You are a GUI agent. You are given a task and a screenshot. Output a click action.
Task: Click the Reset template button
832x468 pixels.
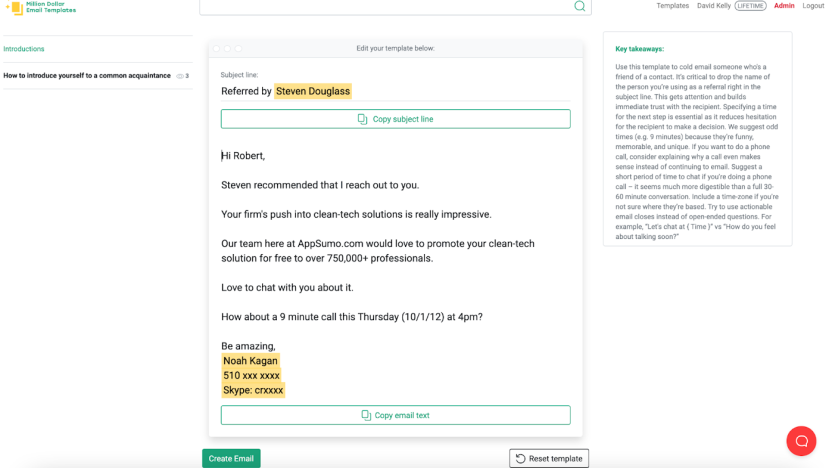tap(549, 458)
